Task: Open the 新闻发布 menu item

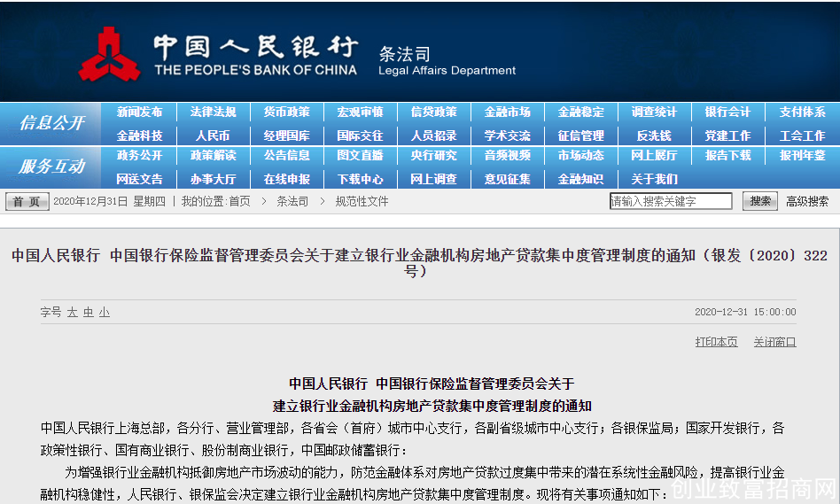Action: tap(139, 112)
